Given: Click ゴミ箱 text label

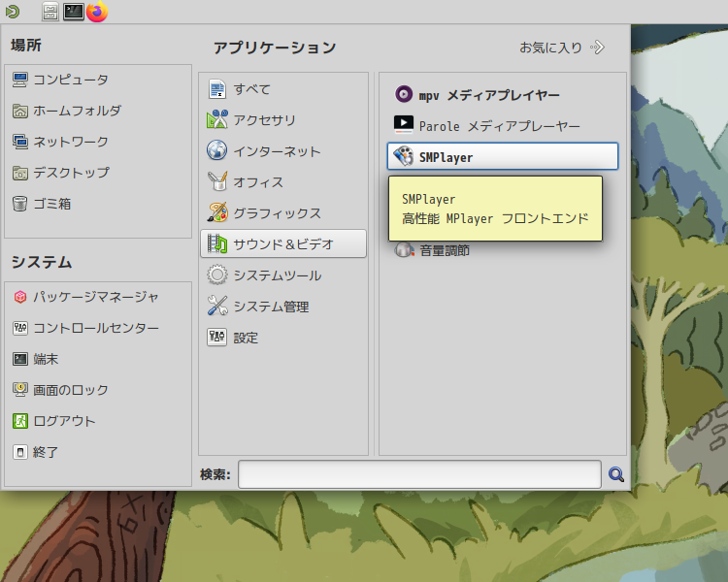Looking at the screenshot, I should (x=52, y=204).
